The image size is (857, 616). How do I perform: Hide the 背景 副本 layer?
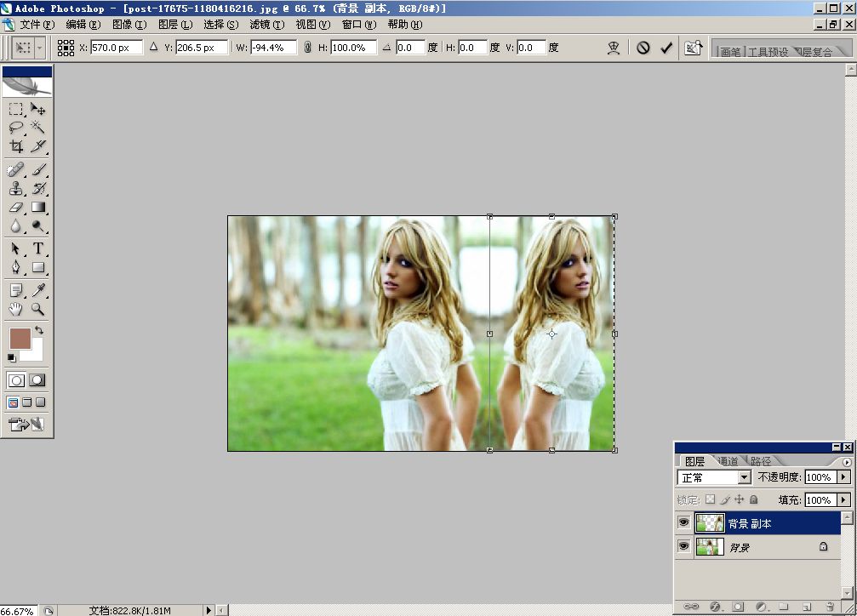coord(684,522)
